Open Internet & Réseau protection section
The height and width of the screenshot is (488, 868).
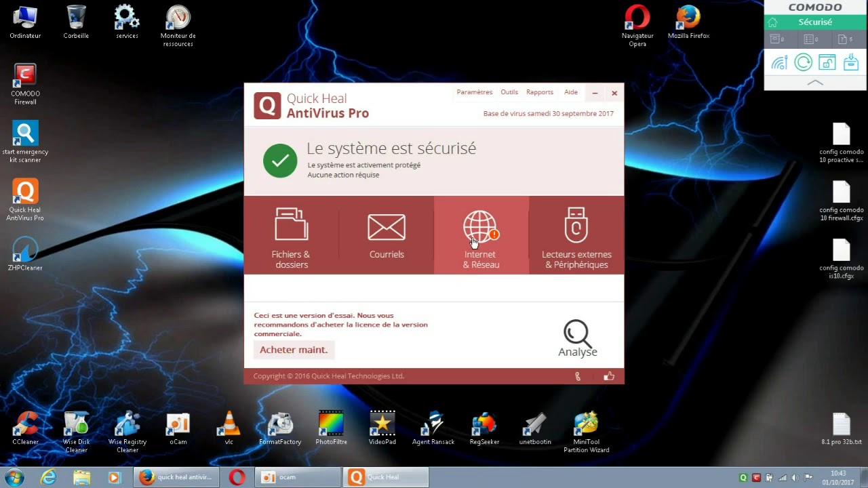pos(481,236)
